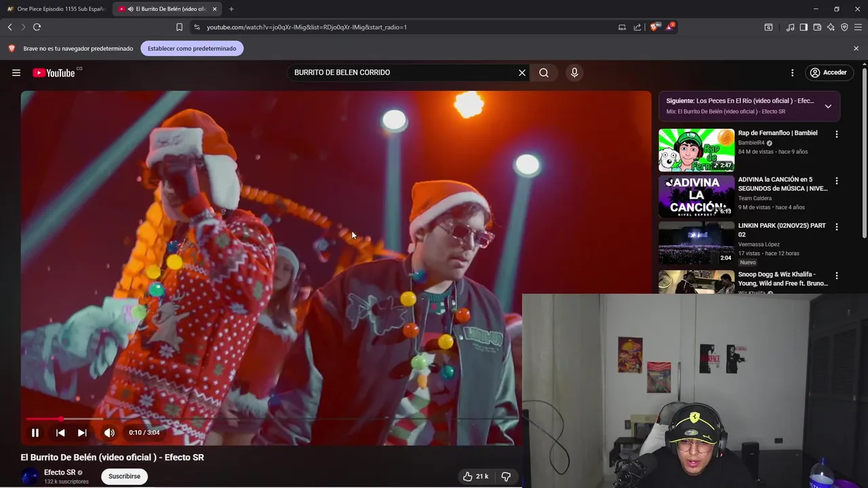This screenshot has height=488, width=868.
Task: Start voice search with microphone icon
Action: pos(574,73)
